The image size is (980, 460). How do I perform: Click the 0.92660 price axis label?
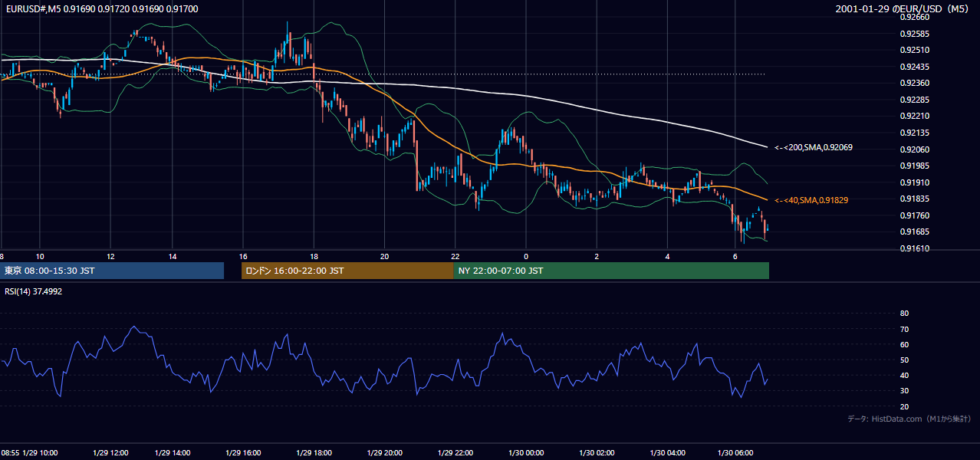(x=915, y=17)
